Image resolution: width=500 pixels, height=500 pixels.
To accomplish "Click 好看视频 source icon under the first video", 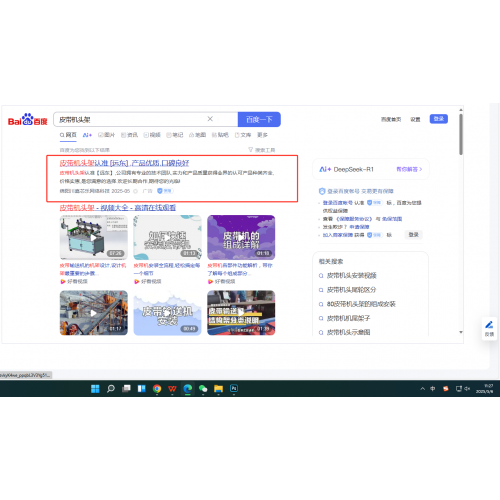I will (x=63, y=282).
